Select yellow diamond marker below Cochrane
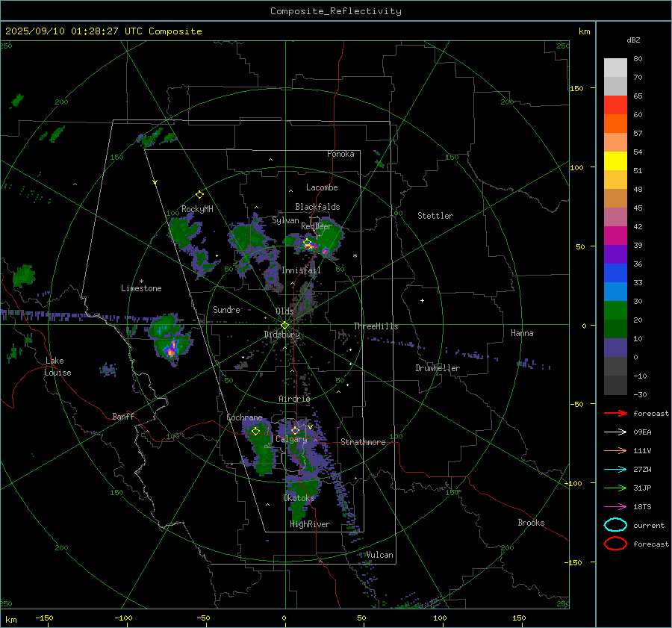The height and width of the screenshot is (628, 672). coord(255,432)
